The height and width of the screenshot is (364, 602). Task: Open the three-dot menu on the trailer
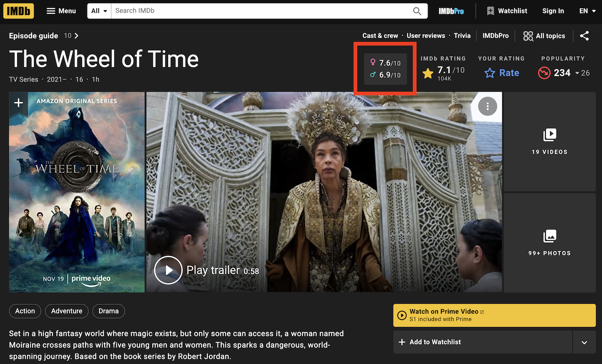[x=487, y=107]
